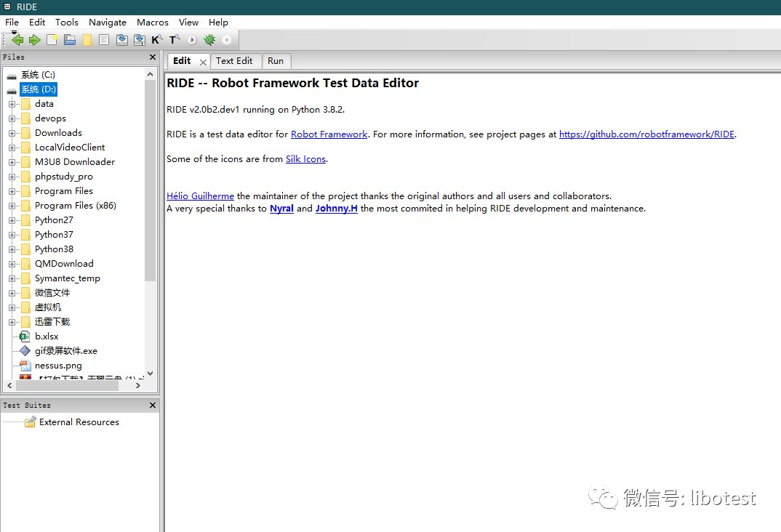
Task: Switch to the Run tab
Action: coord(276,61)
